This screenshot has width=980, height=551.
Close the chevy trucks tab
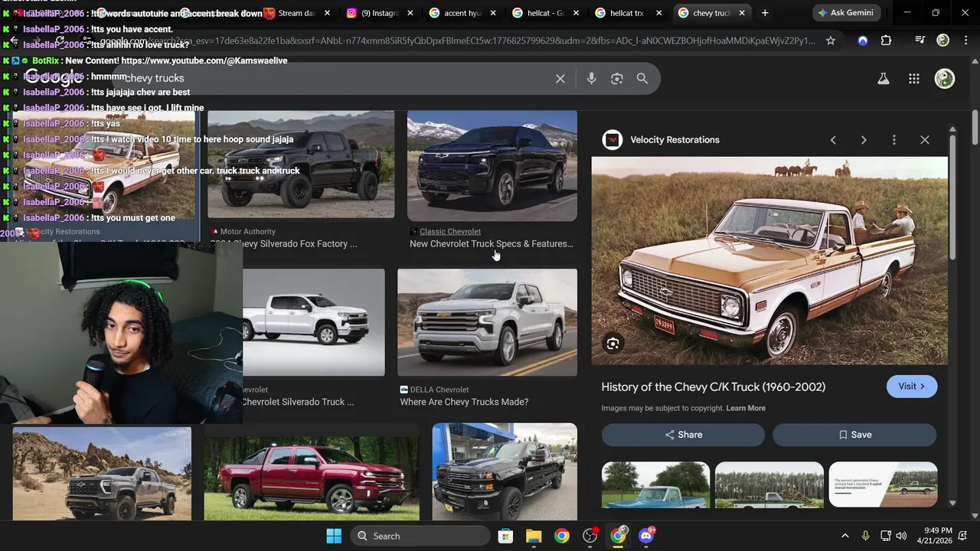pos(742,13)
